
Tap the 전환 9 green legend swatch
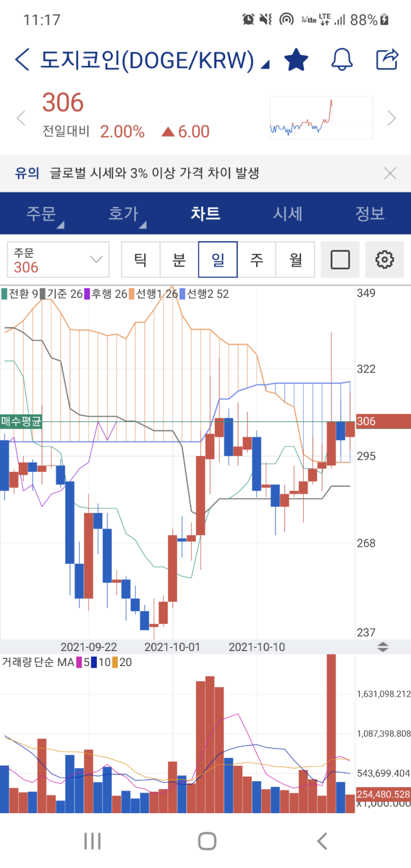coord(4,294)
